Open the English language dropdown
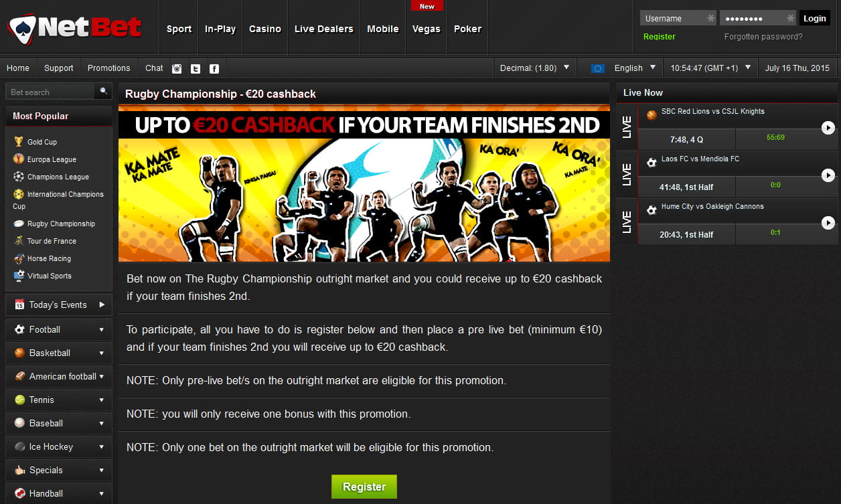This screenshot has width=841, height=504. click(623, 68)
